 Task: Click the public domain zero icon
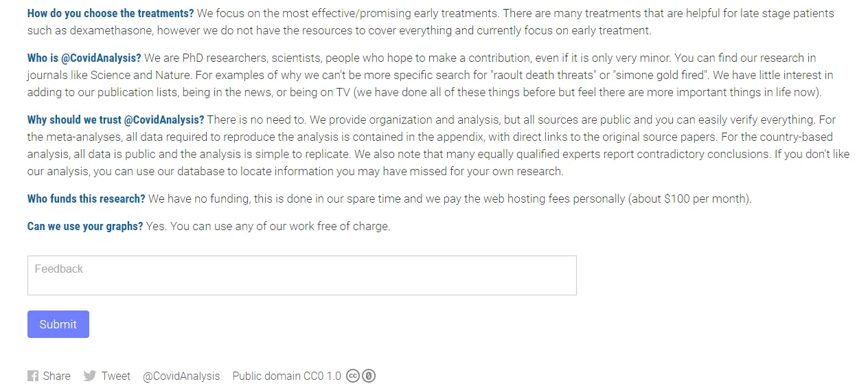click(369, 376)
